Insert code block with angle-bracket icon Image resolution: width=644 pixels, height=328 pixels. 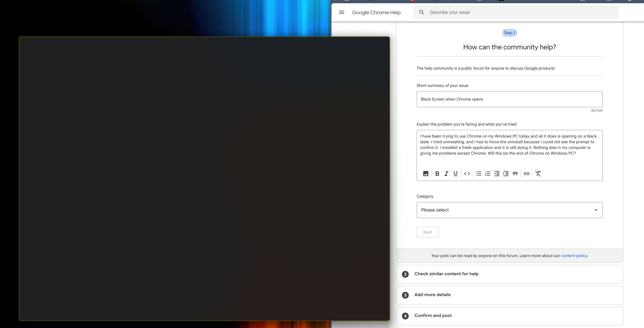tap(467, 174)
